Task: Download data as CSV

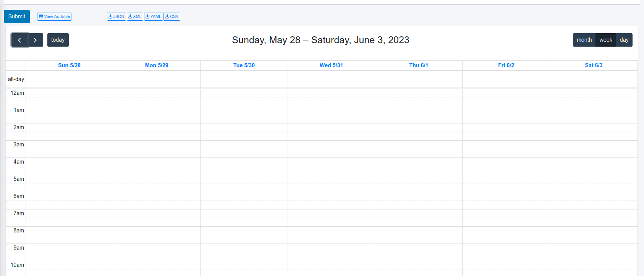Action: (x=172, y=16)
